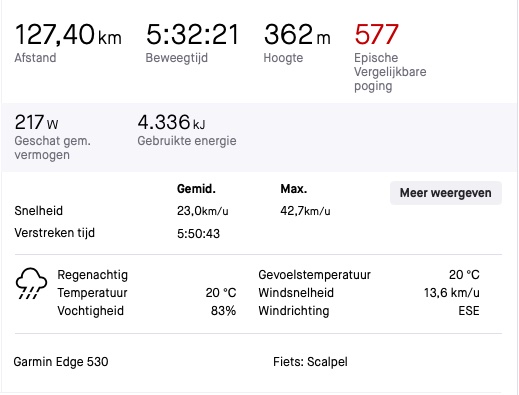The image size is (519, 395).
Task: Click the Windrichting ESE value
Action: coord(469,311)
